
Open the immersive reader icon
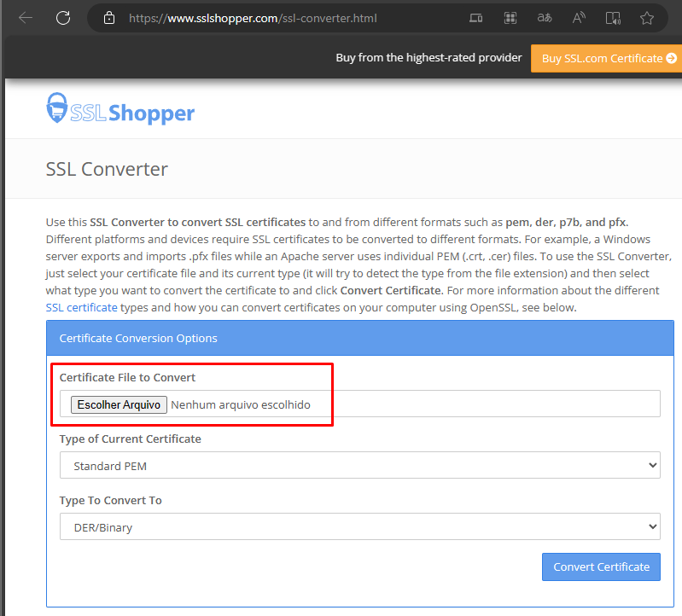tap(613, 18)
